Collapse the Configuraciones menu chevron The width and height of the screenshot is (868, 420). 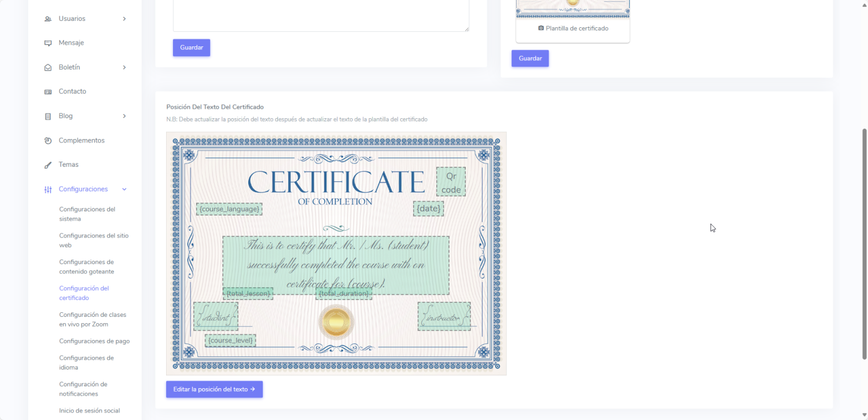(x=124, y=189)
